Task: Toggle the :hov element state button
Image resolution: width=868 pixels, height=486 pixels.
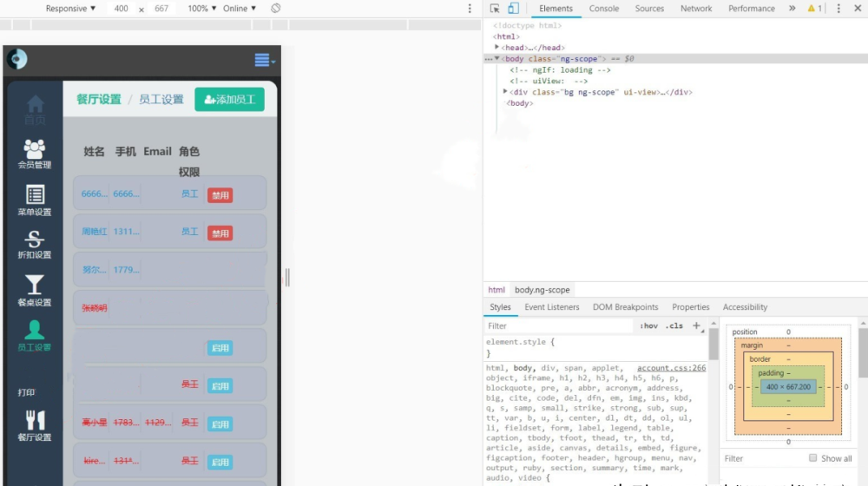Action: click(x=648, y=326)
